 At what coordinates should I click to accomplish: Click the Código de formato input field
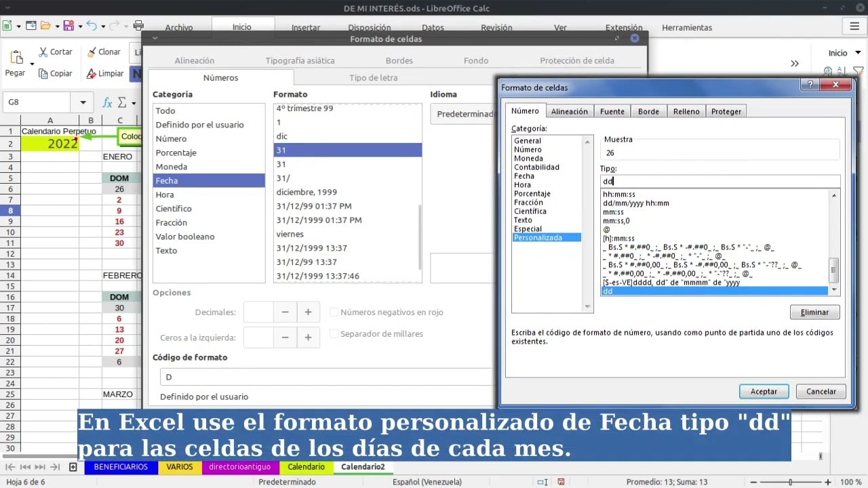(329, 377)
